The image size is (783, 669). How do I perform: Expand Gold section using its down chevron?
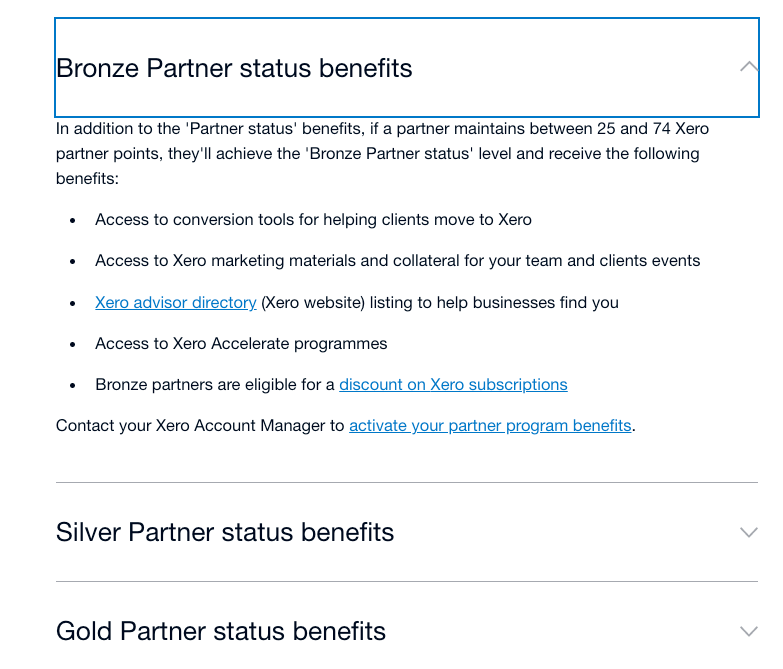click(x=749, y=632)
